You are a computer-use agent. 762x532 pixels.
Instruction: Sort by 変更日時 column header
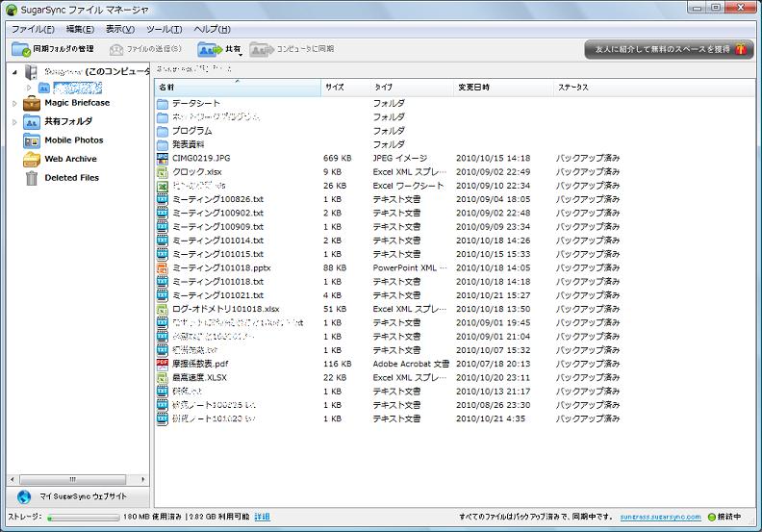pyautogui.click(x=503, y=88)
